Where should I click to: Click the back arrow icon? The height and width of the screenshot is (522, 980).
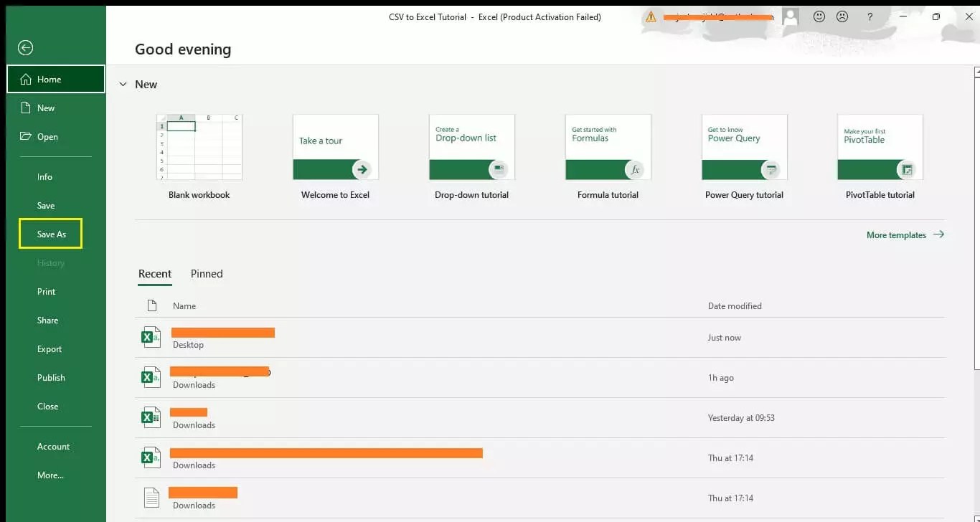point(25,48)
